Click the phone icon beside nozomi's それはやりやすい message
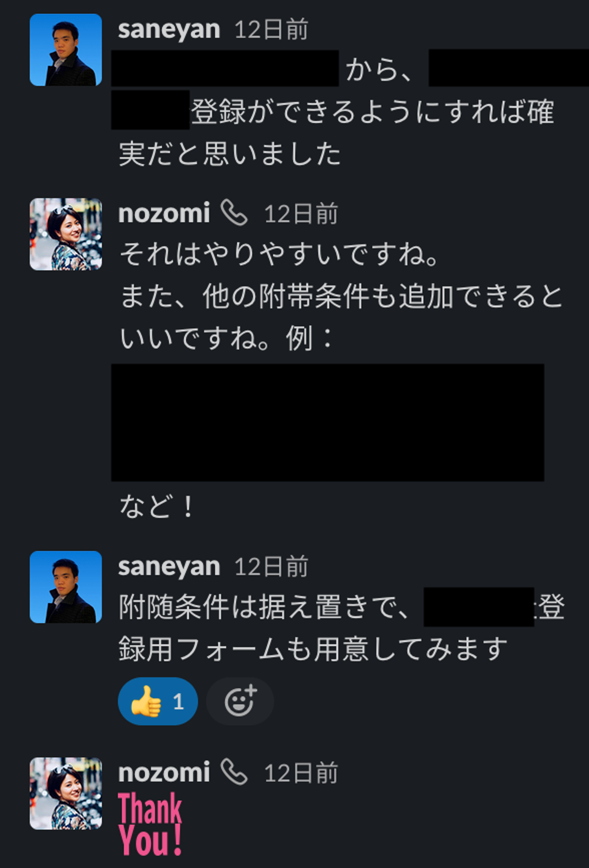 (x=234, y=213)
